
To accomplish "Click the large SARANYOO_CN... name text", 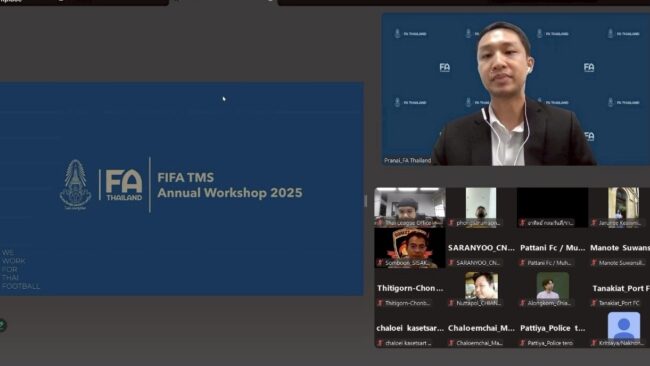I will tap(481, 248).
